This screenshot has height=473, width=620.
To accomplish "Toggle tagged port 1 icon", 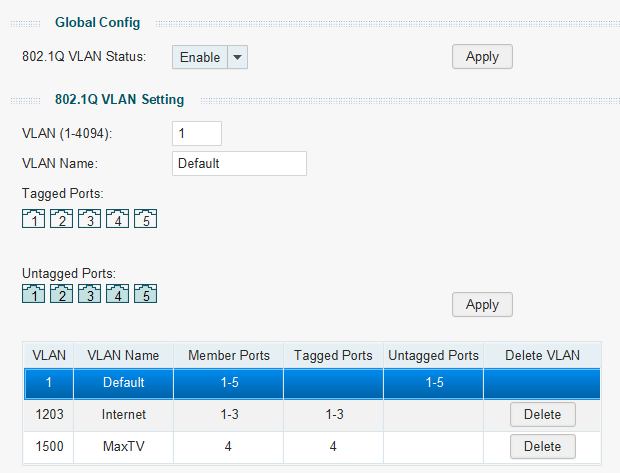I will (33, 219).
